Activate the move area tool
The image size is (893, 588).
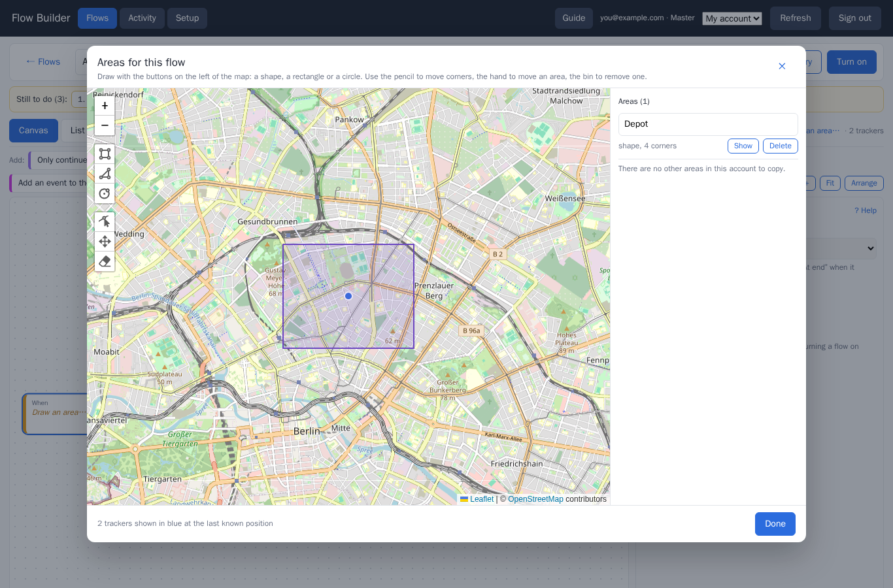[x=105, y=242]
